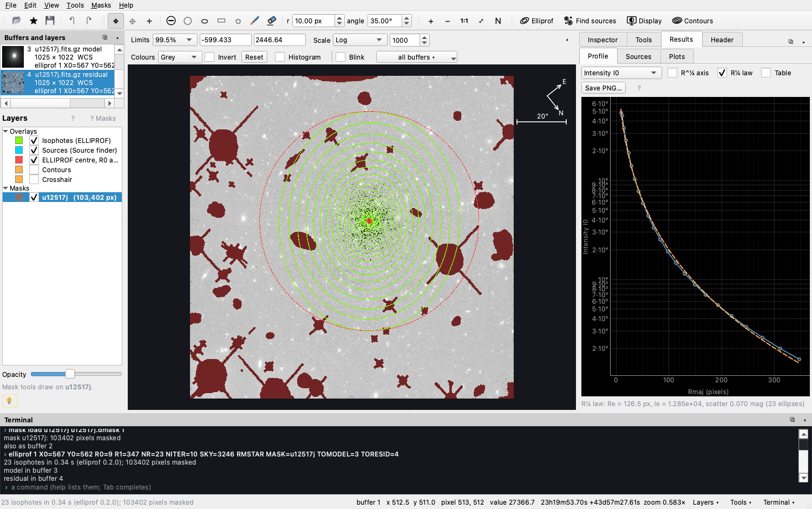812x509 pixels.
Task: Click the N north-orientation icon
Action: click(x=498, y=21)
